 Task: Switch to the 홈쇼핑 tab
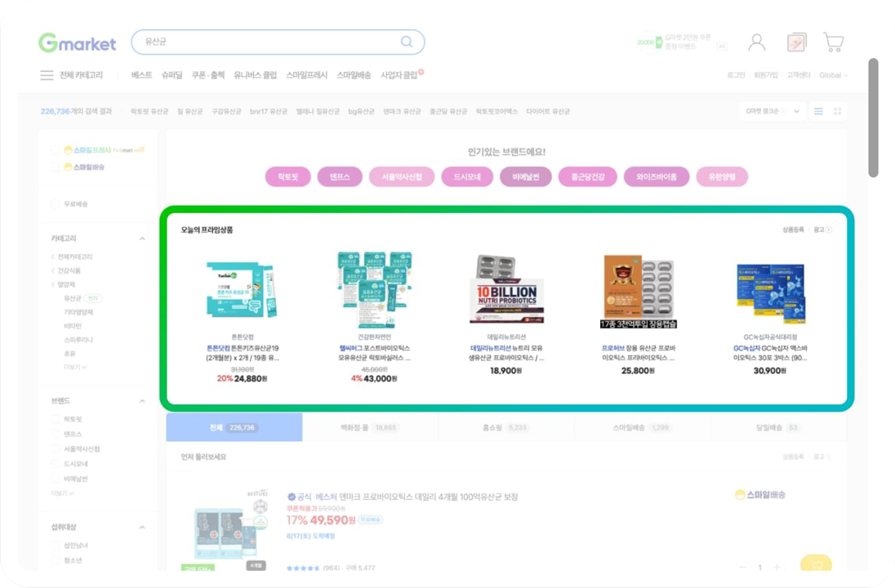pyautogui.click(x=505, y=428)
